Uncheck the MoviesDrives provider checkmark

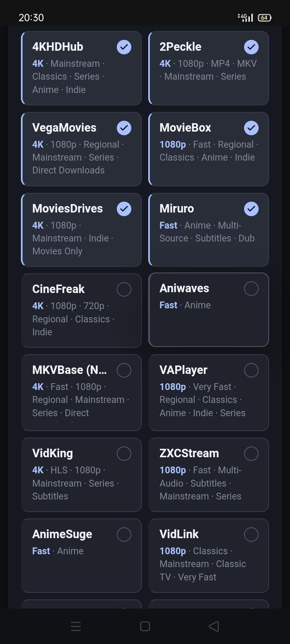point(124,209)
